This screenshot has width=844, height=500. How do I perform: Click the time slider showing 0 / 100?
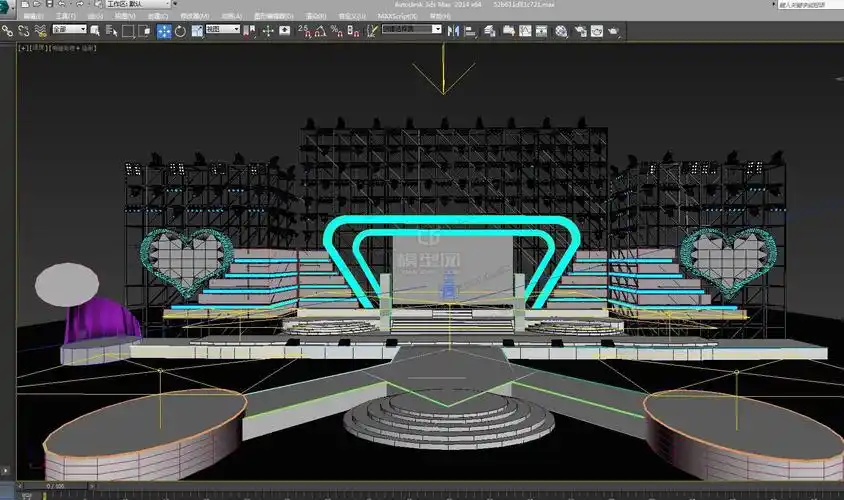(54, 486)
